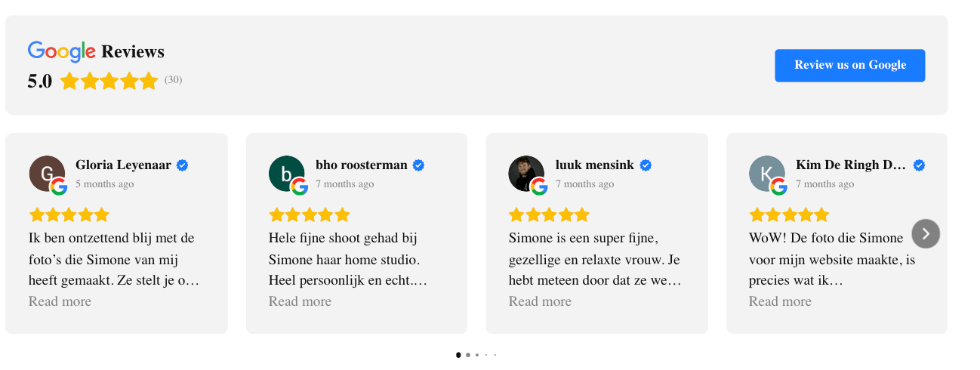
Task: Click verified badge beside luuk mensink
Action: 646,165
